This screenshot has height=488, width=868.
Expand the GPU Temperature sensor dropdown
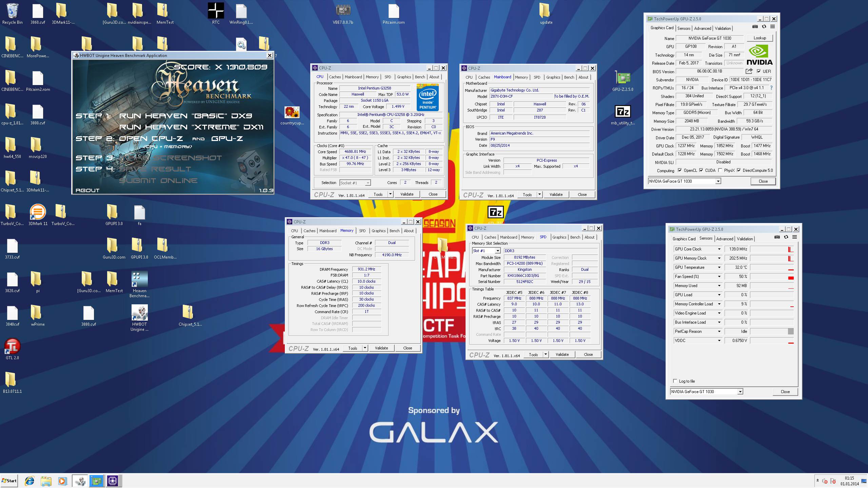[x=719, y=267]
